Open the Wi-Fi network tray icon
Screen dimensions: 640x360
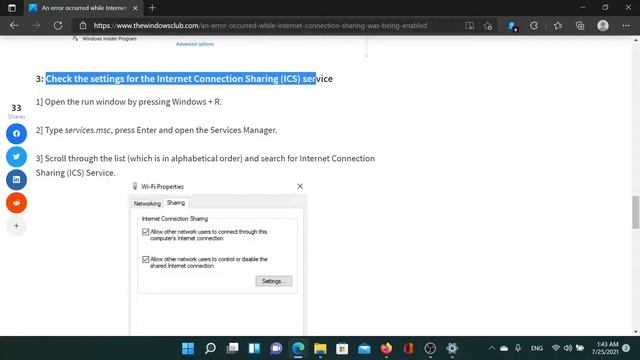click(x=556, y=348)
